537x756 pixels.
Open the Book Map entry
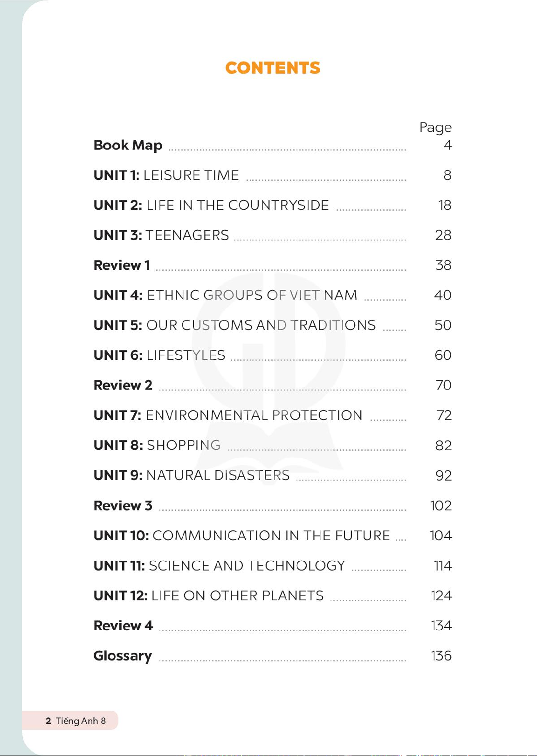128,145
